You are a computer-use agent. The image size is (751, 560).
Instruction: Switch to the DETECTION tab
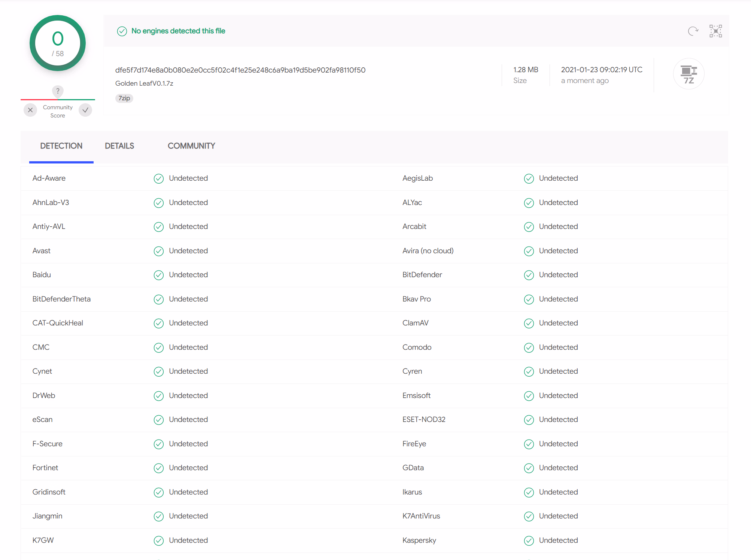pos(61,146)
